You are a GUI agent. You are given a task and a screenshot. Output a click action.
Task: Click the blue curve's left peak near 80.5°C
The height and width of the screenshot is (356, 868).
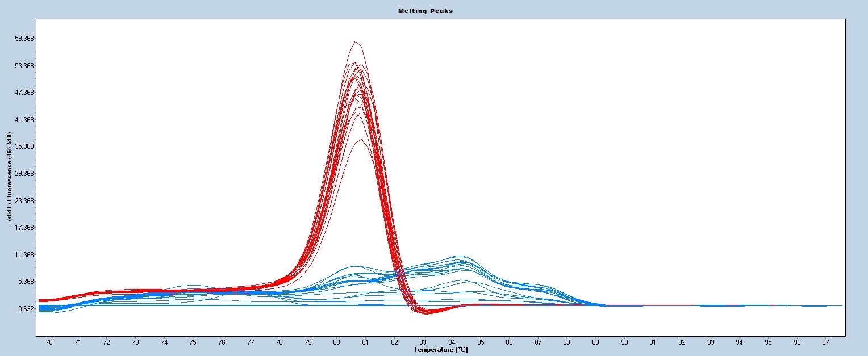pos(355,266)
